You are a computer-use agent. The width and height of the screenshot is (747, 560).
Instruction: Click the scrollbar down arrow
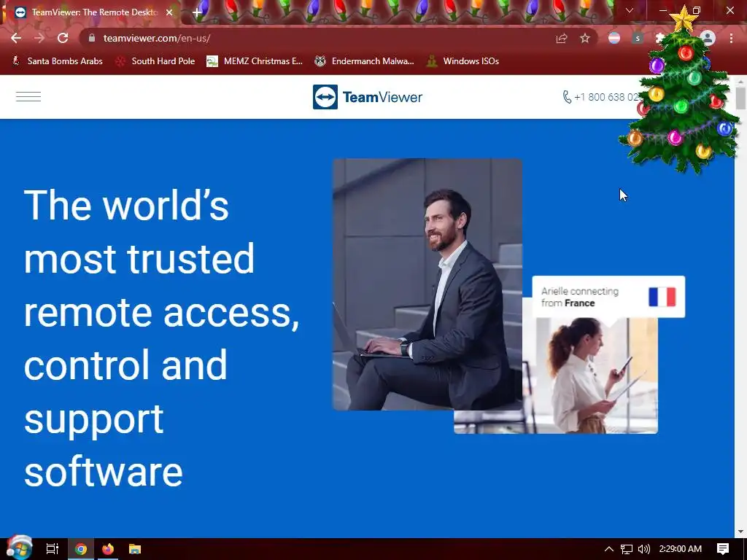(x=740, y=532)
